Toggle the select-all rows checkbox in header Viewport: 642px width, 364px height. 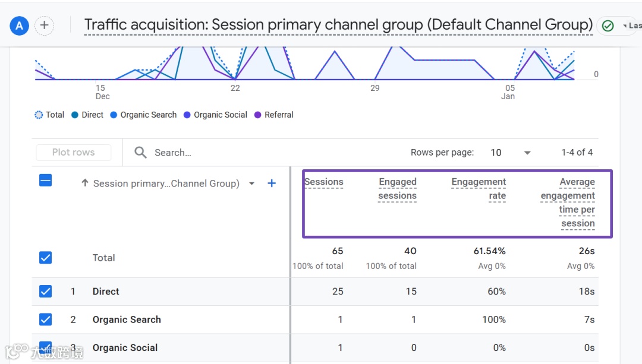click(45, 181)
